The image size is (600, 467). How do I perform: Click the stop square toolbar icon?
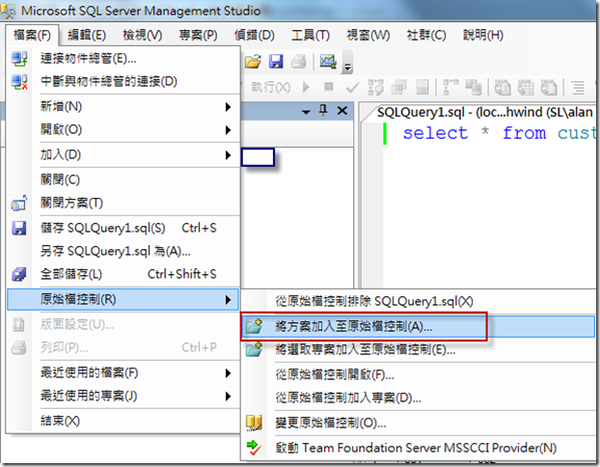pos(329,87)
